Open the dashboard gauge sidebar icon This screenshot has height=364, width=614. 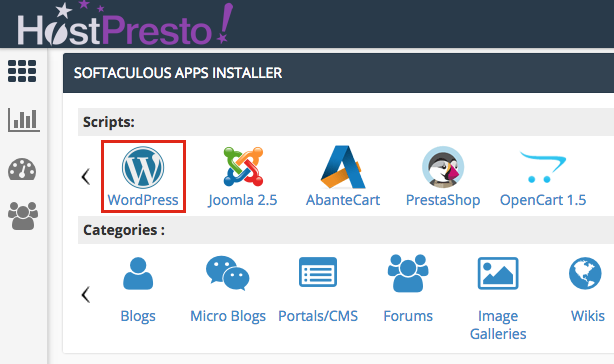22,169
